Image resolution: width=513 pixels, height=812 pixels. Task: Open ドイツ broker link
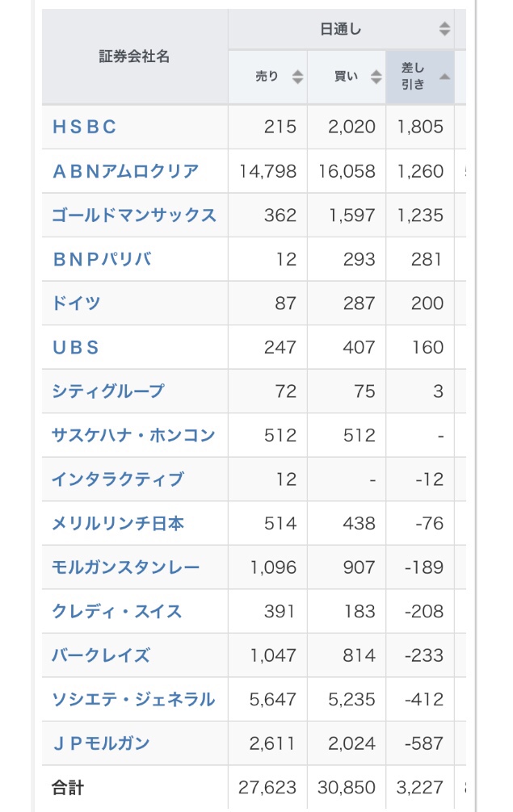click(76, 303)
